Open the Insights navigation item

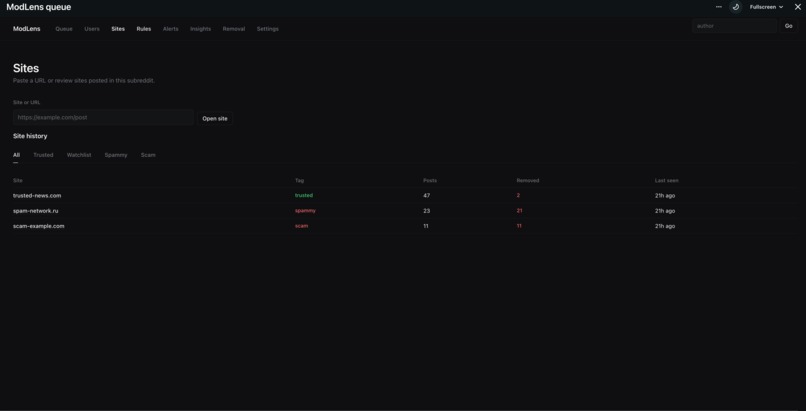pyautogui.click(x=200, y=29)
